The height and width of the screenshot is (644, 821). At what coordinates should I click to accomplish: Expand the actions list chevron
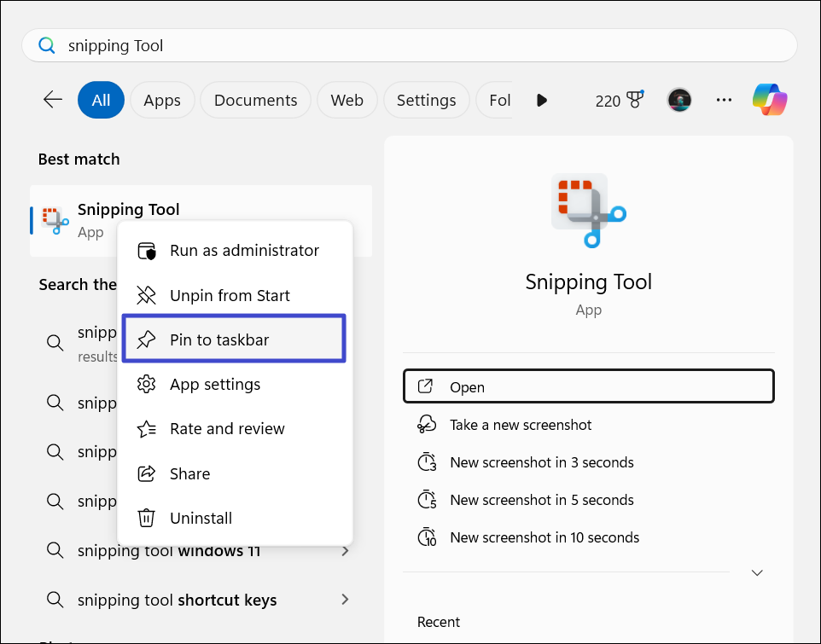756,572
